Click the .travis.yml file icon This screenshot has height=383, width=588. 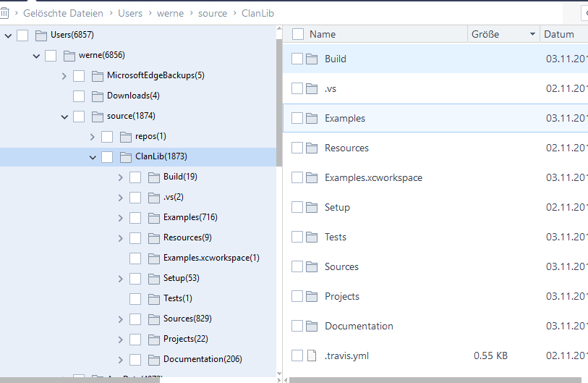tap(312, 355)
